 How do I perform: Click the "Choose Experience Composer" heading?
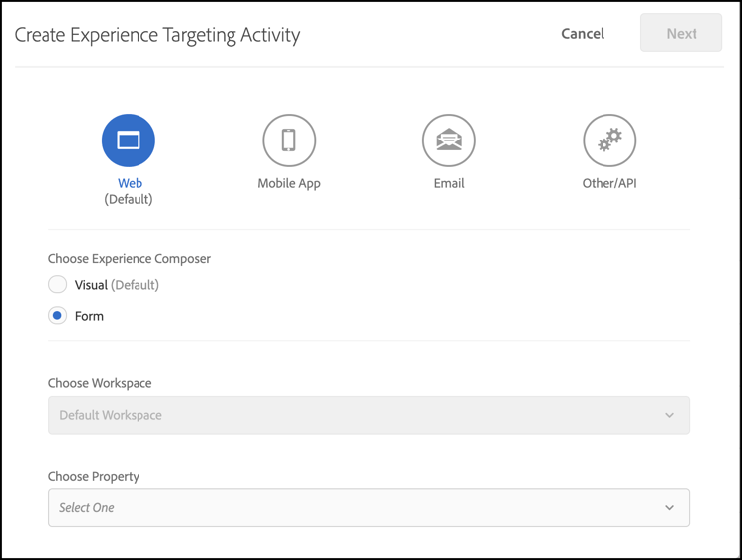pyautogui.click(x=130, y=258)
